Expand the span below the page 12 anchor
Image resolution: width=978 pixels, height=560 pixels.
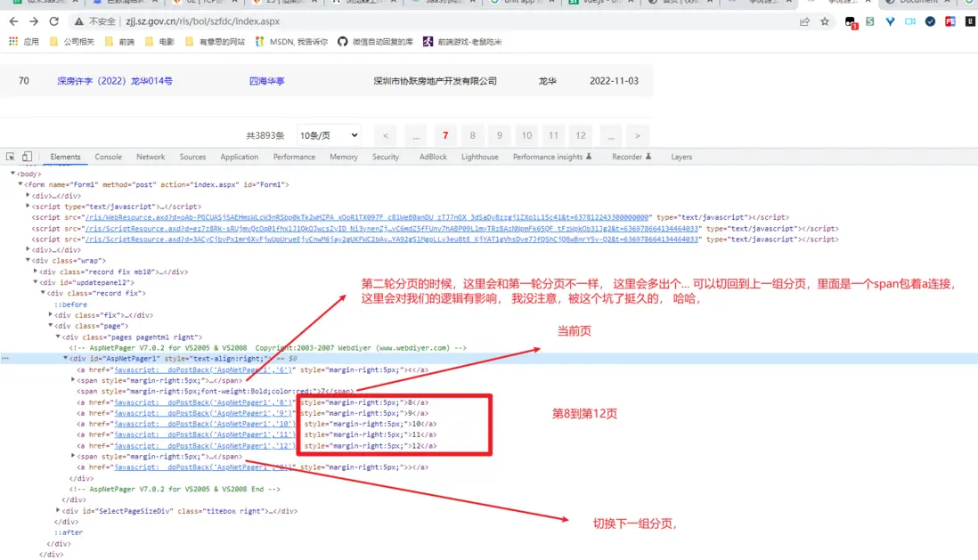point(73,457)
